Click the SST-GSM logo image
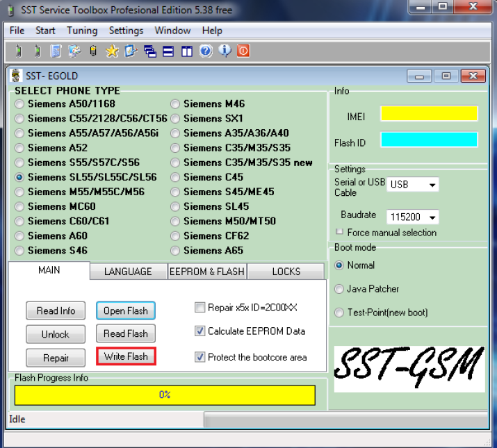 [x=409, y=369]
